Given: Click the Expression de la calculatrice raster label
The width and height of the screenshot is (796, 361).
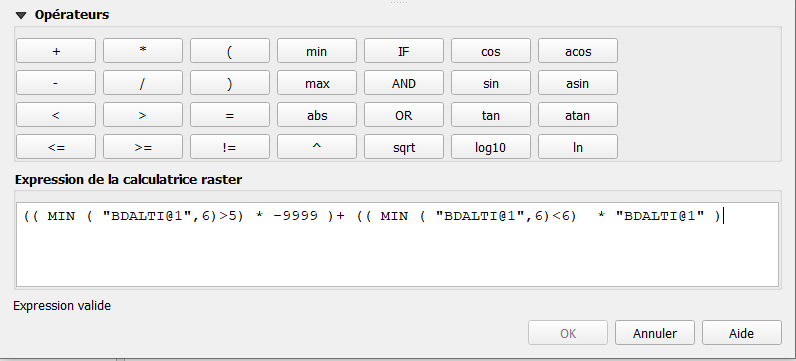Looking at the screenshot, I should [128, 179].
